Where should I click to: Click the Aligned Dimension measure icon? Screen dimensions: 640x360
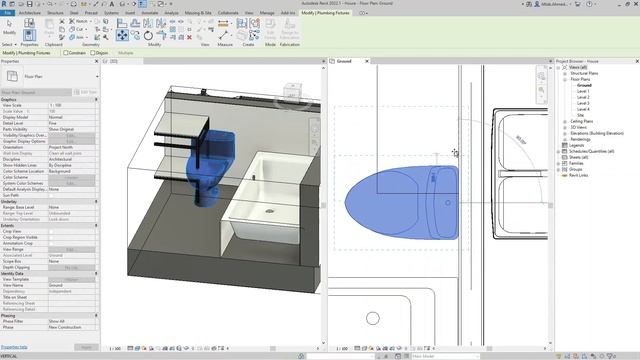tap(223, 24)
